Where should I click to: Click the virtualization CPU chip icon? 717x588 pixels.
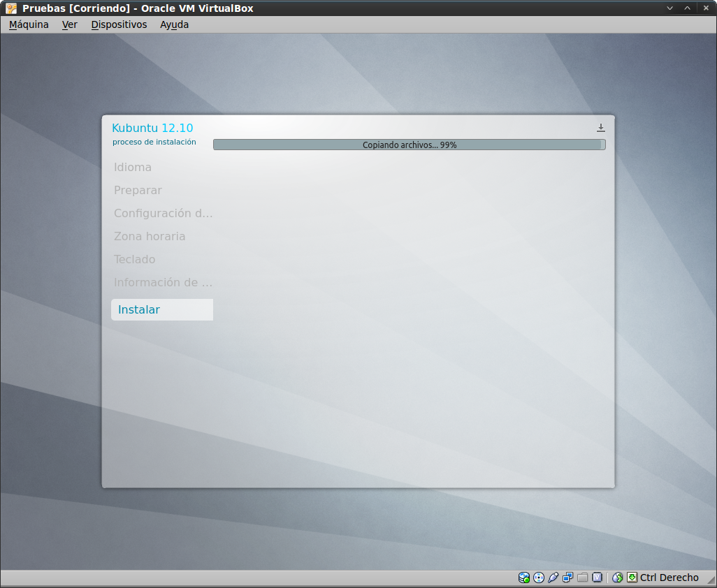click(597, 578)
